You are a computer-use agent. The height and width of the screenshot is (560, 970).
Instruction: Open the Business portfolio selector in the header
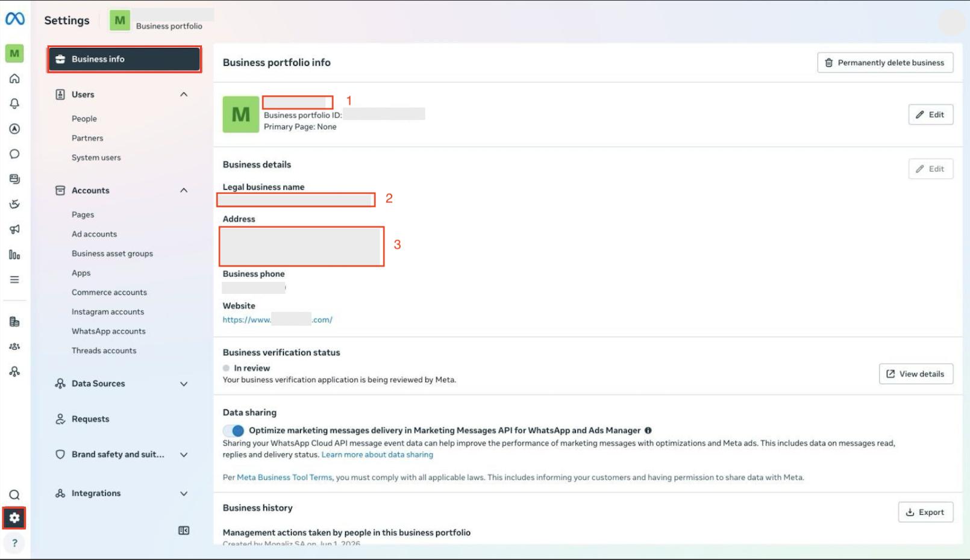click(161, 20)
